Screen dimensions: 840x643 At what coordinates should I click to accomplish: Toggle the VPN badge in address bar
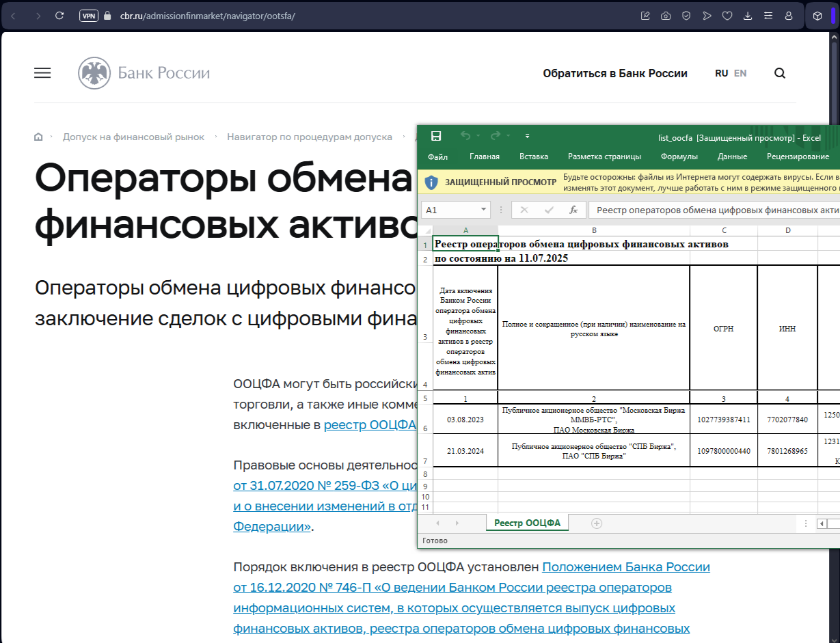[x=89, y=16]
